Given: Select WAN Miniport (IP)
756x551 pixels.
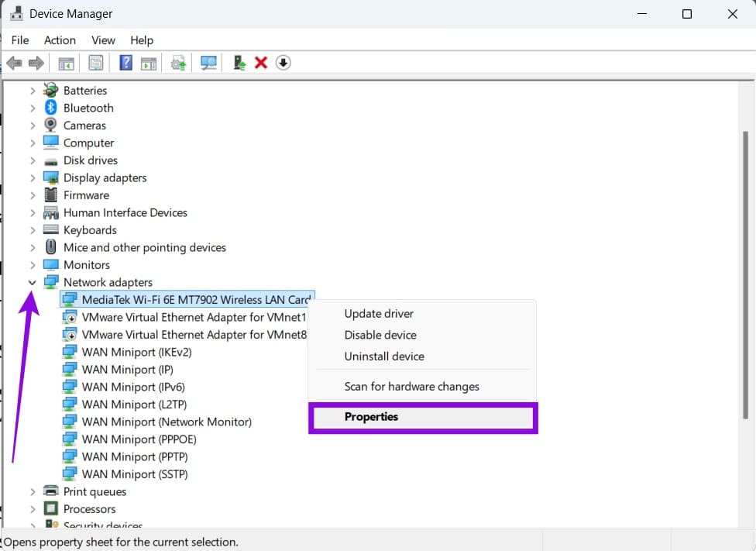Looking at the screenshot, I should (118, 369).
